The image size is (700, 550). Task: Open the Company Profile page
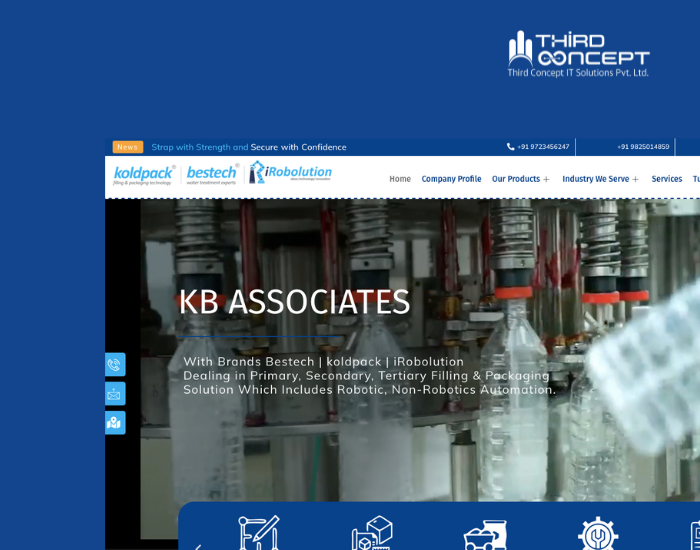point(451,179)
